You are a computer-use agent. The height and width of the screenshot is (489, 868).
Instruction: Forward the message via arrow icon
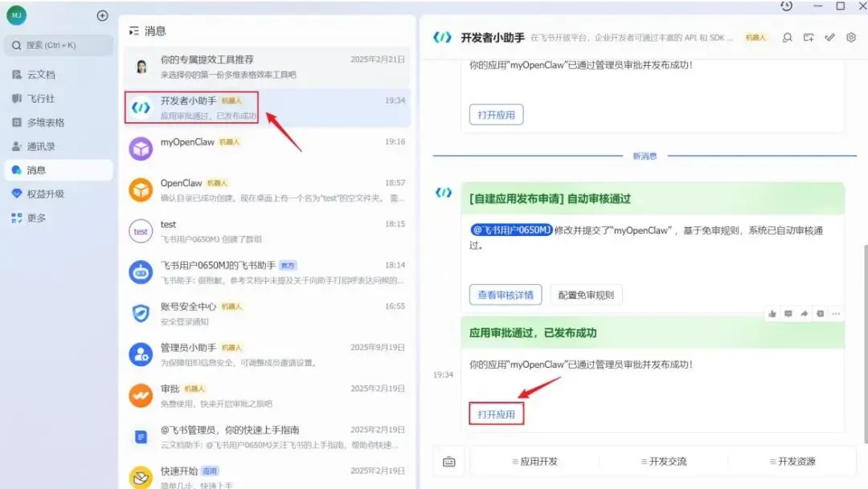[805, 314]
